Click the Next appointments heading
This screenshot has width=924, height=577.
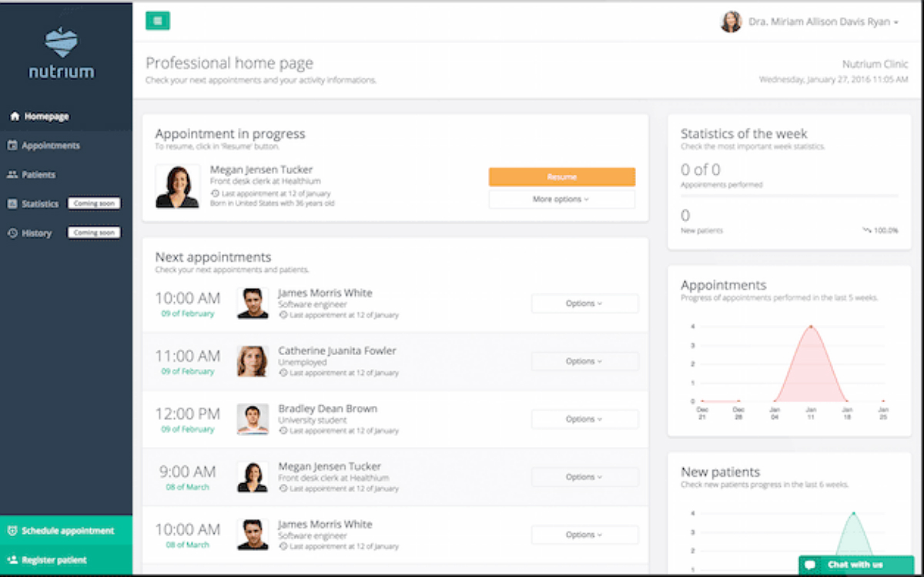click(x=213, y=257)
